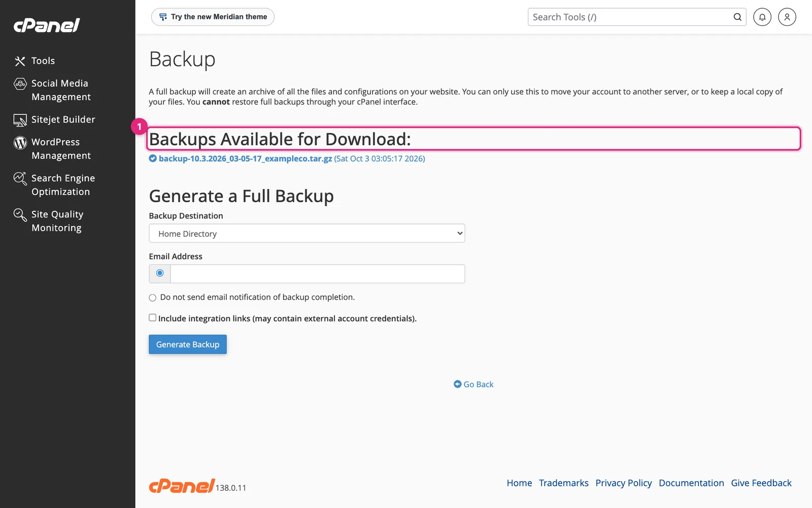Image resolution: width=812 pixels, height=508 pixels.
Task: Open the Home footer link
Action: pyautogui.click(x=519, y=483)
